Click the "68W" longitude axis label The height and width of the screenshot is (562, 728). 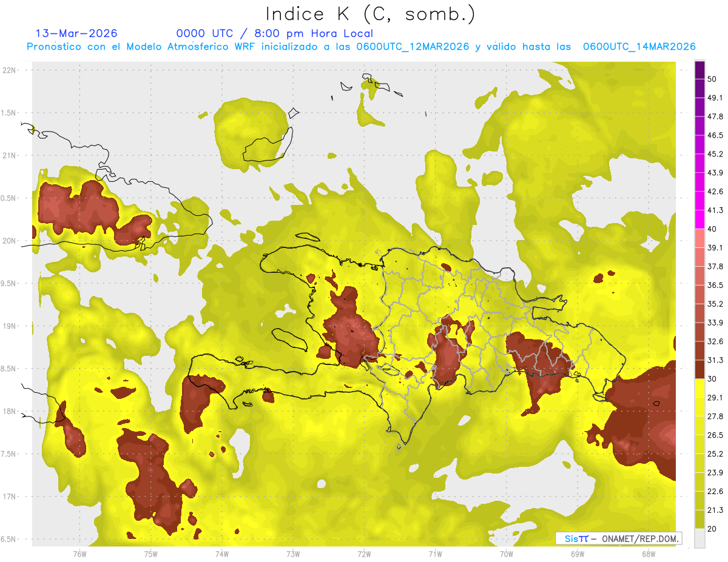coord(648,554)
